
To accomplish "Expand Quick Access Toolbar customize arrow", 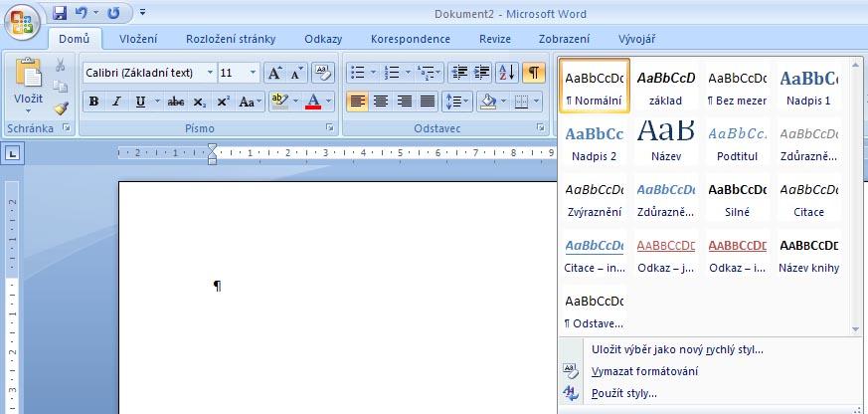I will tap(142, 12).
